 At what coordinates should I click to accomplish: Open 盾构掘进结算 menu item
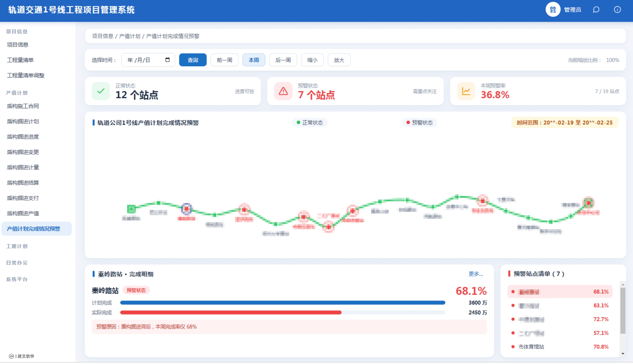coord(23,183)
